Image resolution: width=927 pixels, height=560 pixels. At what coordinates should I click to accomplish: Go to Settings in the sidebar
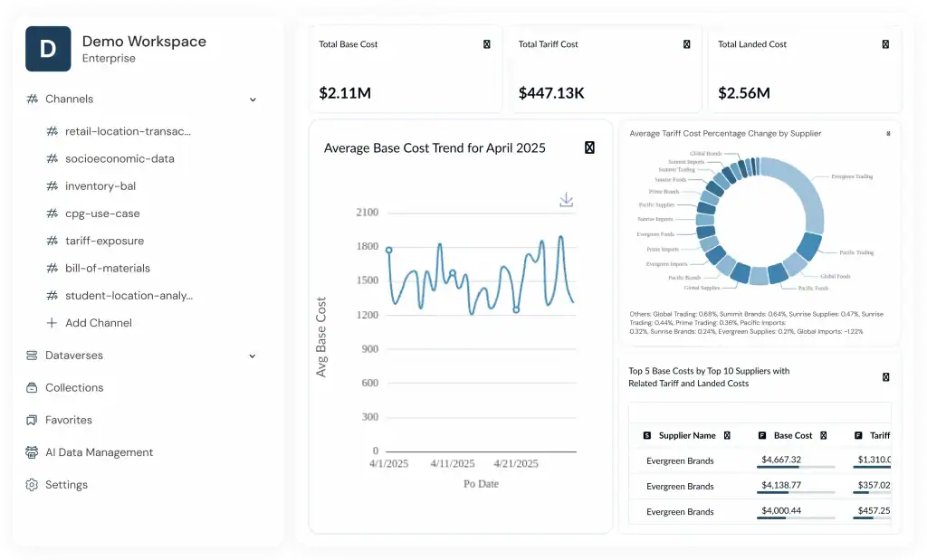66,485
